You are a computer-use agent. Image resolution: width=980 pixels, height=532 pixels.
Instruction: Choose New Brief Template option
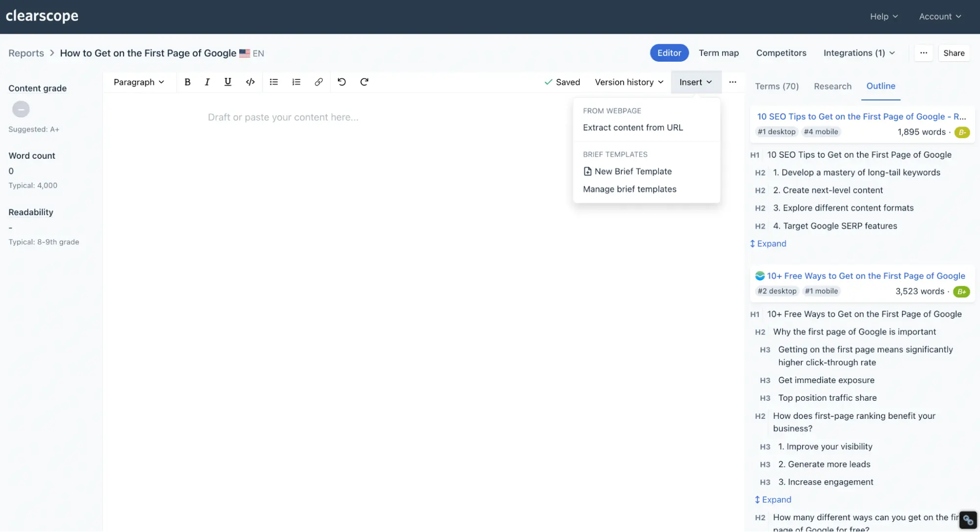[632, 171]
